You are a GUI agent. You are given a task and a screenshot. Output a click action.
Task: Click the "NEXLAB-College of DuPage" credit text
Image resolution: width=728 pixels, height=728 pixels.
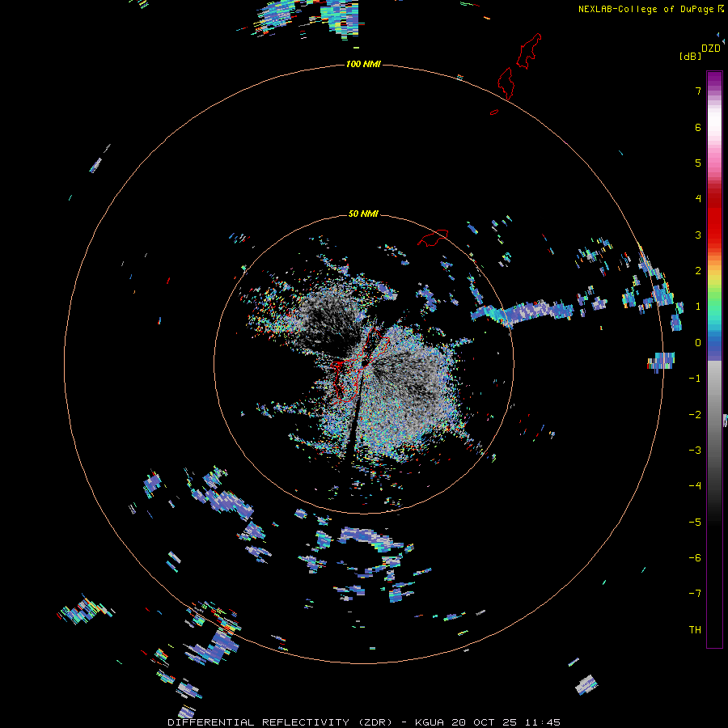coord(647,9)
